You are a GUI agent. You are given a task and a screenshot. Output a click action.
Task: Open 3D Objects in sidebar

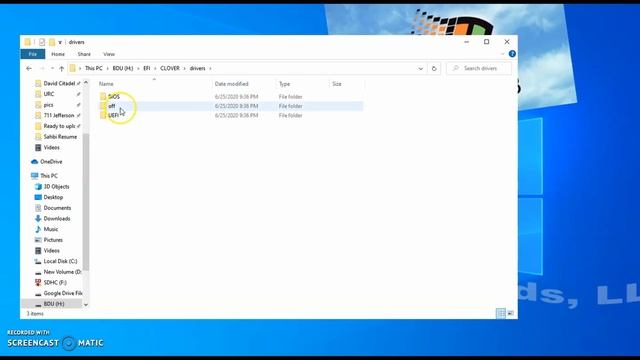(56, 187)
